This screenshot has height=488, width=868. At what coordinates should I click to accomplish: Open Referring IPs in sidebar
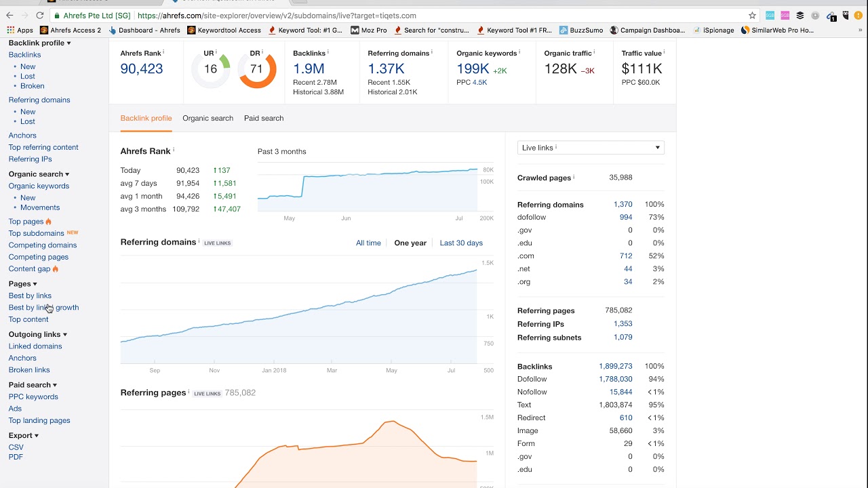pyautogui.click(x=30, y=159)
